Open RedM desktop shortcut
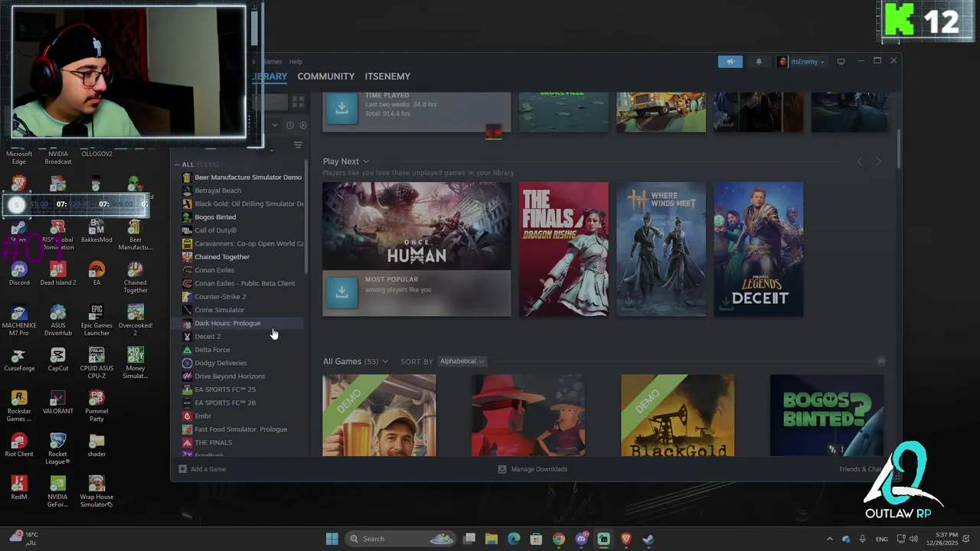Screen dimensions: 980x551 click(19, 488)
